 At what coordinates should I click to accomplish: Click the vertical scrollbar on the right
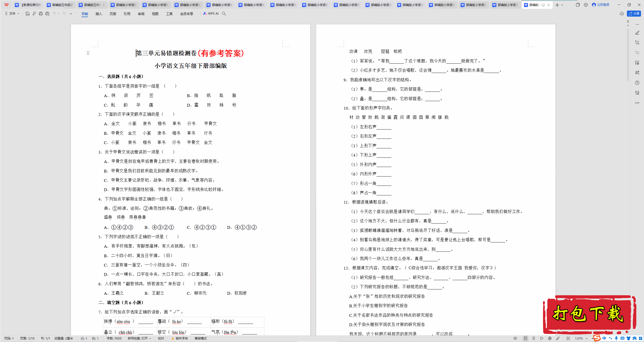(x=628, y=55)
